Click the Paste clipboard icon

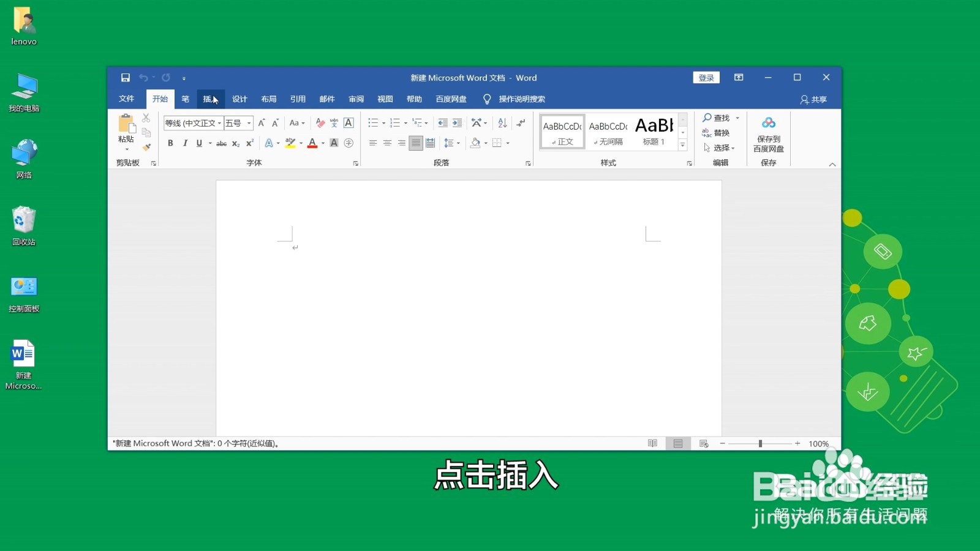[126, 124]
